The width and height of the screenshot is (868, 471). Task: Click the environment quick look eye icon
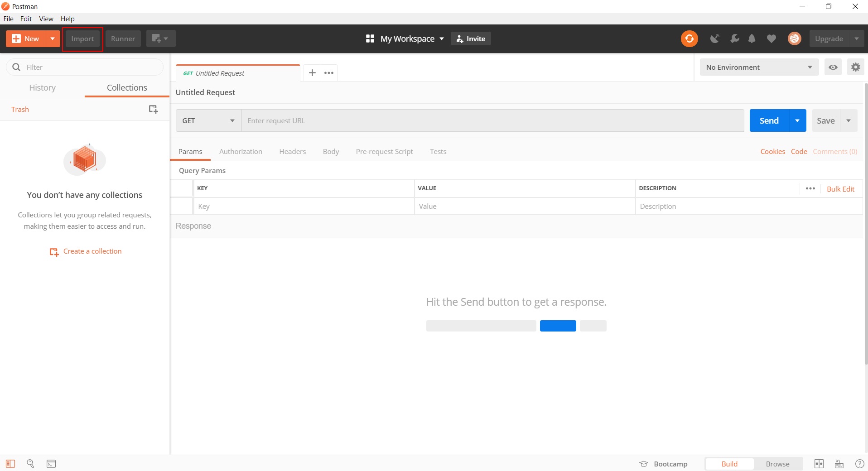[833, 67]
